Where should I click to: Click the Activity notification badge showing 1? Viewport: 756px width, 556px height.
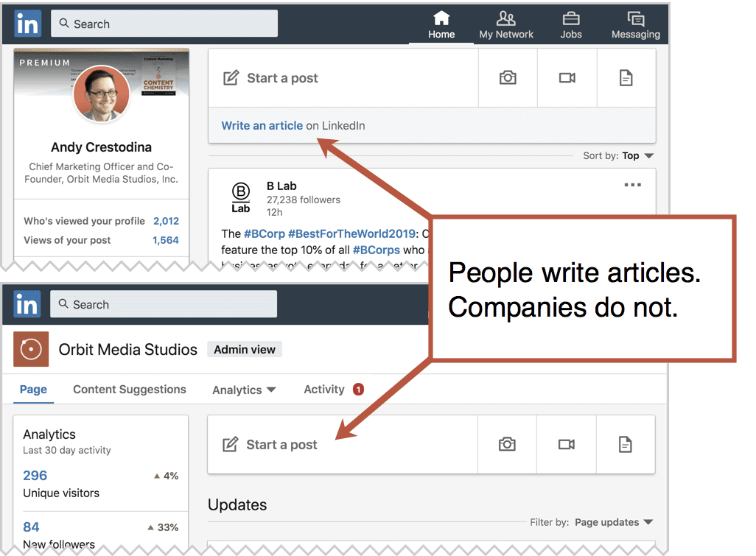358,390
